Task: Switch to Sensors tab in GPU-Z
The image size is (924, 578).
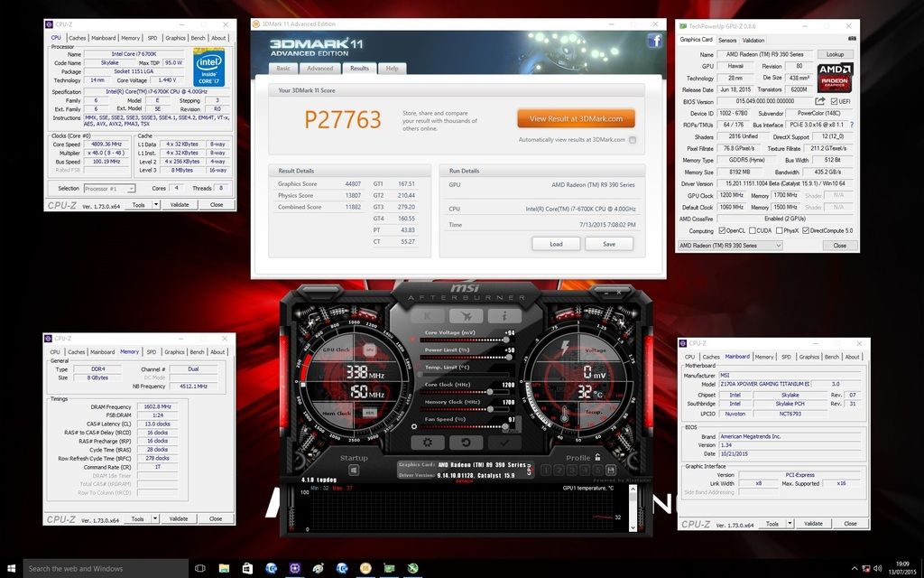Action: (727, 40)
